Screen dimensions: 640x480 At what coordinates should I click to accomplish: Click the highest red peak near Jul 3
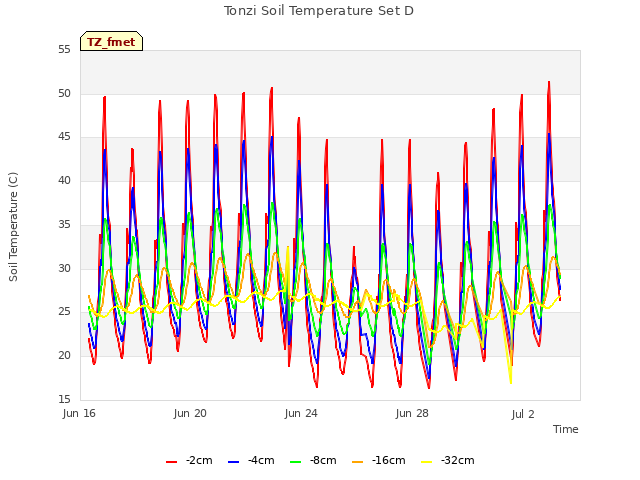[549, 83]
